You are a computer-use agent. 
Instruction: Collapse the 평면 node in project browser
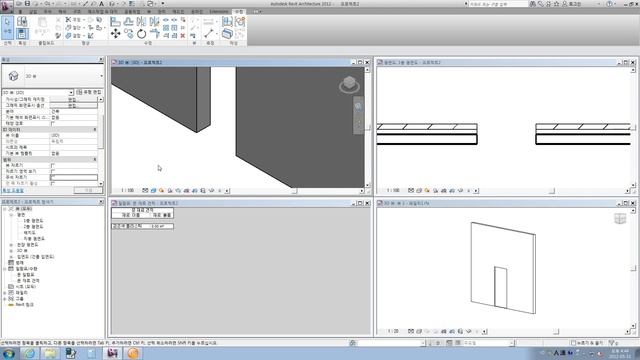(11, 215)
